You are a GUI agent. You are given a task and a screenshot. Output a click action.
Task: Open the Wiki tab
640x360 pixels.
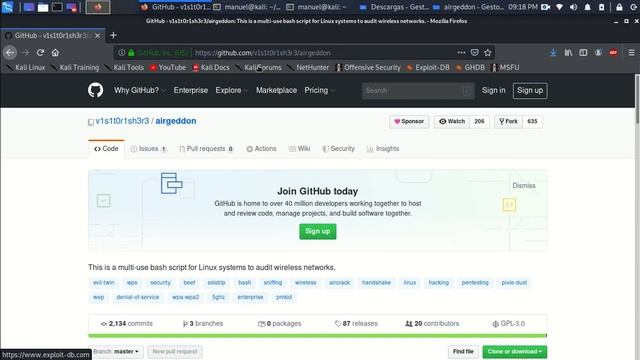click(x=300, y=149)
